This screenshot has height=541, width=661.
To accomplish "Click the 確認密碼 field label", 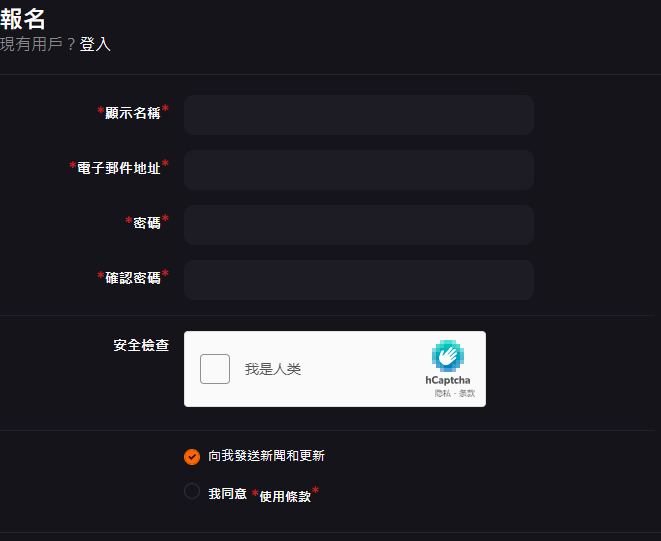I will [132, 278].
